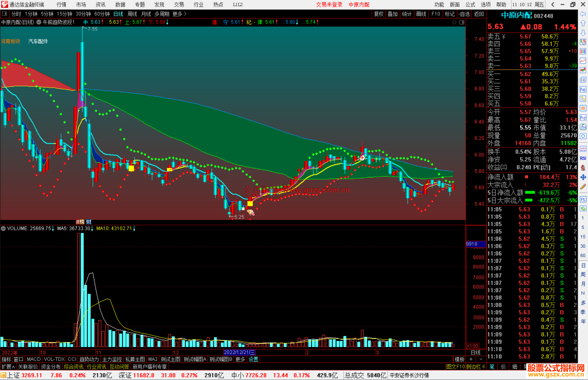588x380 pixels.
Task: Collapse the 侧边栏 sidebar toggle
Action: 476,367
